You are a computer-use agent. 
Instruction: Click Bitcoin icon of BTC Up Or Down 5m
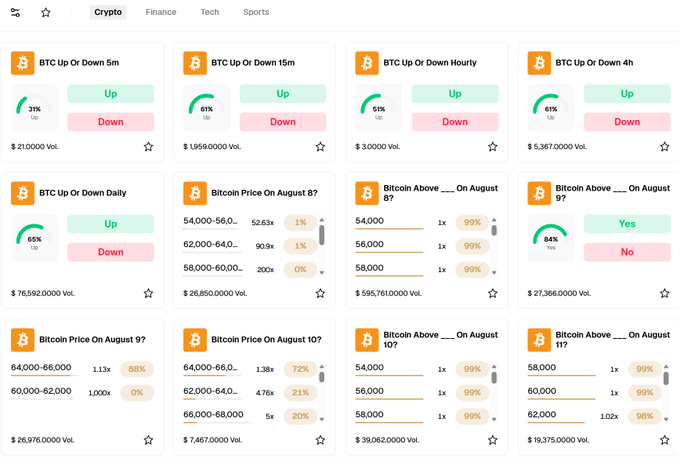[x=23, y=63]
